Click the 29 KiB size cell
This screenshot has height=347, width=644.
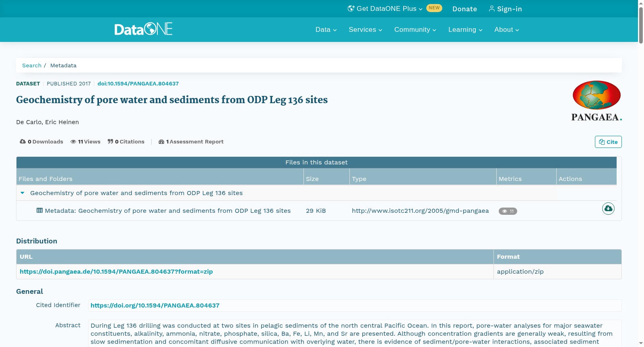[316, 211]
